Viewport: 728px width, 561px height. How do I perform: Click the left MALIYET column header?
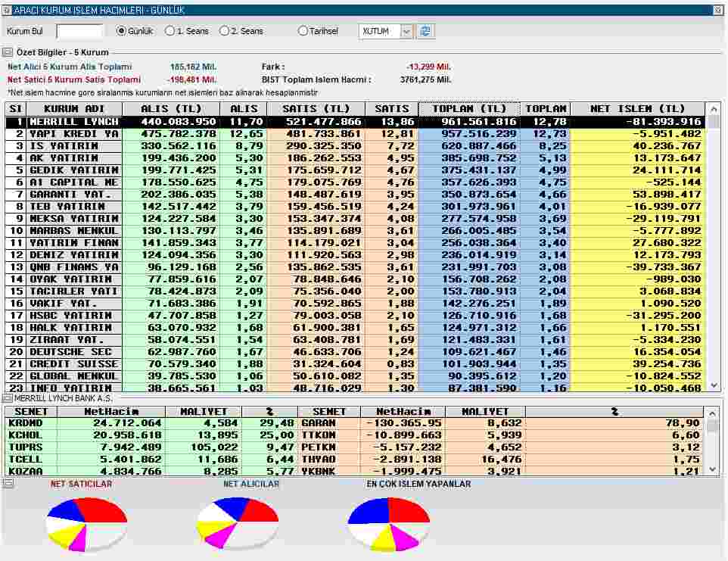tap(204, 411)
